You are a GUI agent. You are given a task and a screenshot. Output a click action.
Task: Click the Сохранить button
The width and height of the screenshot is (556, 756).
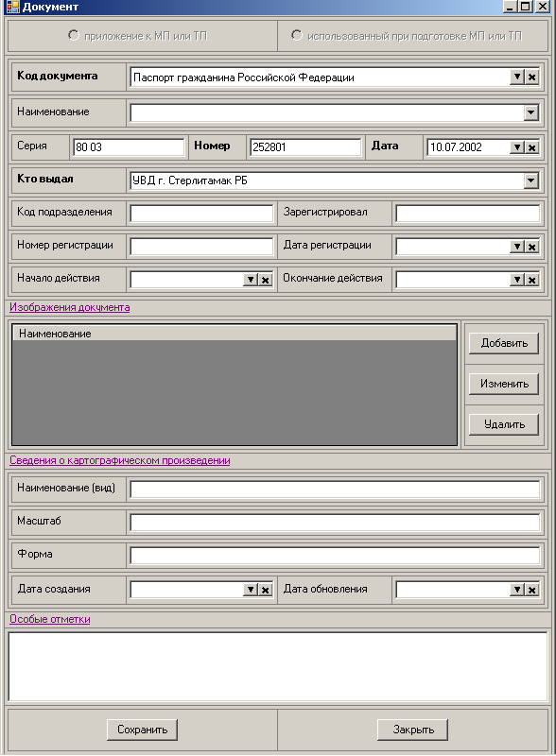143,730
